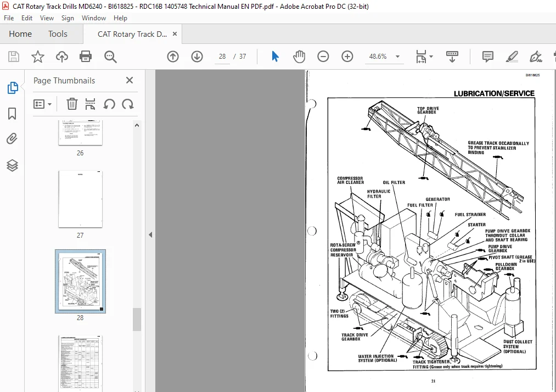Select the Highlight text pen

pos(512,57)
